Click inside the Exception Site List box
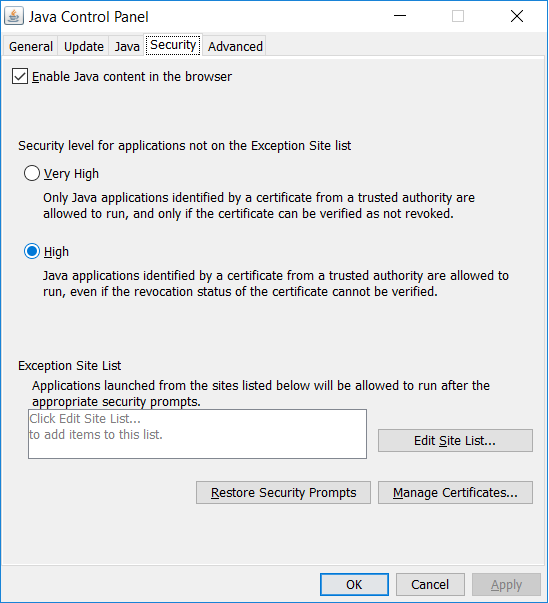 coord(197,434)
